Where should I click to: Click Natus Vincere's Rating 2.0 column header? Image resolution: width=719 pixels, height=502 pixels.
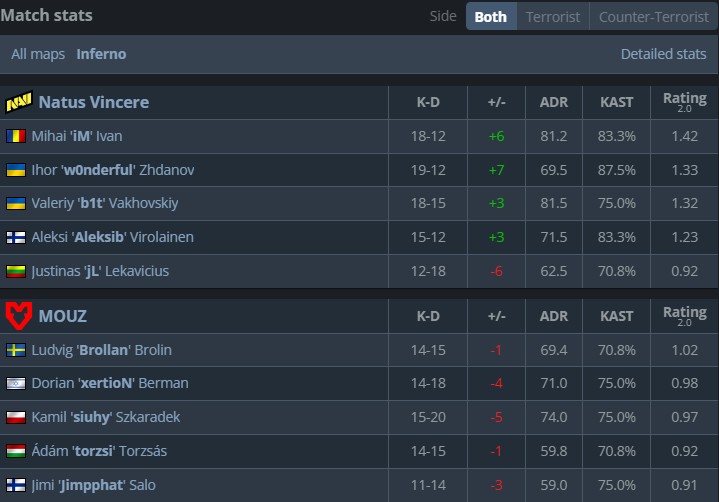click(684, 102)
